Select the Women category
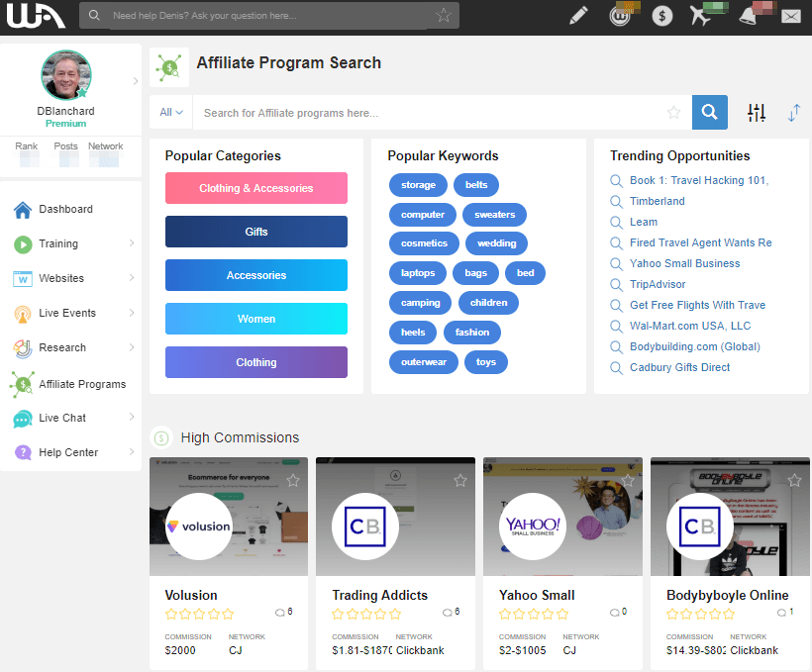812x672 pixels. pos(256,319)
